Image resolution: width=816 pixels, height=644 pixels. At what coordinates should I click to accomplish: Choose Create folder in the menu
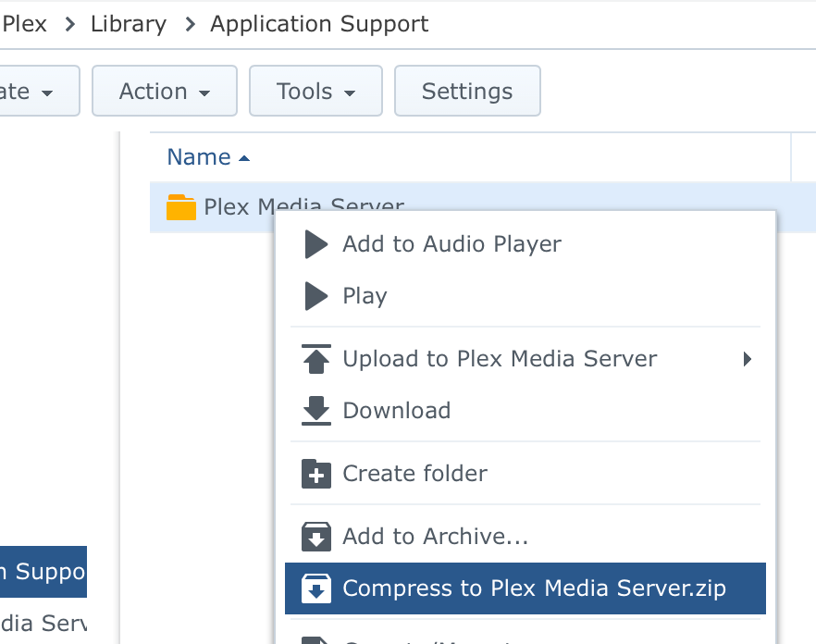click(525, 474)
